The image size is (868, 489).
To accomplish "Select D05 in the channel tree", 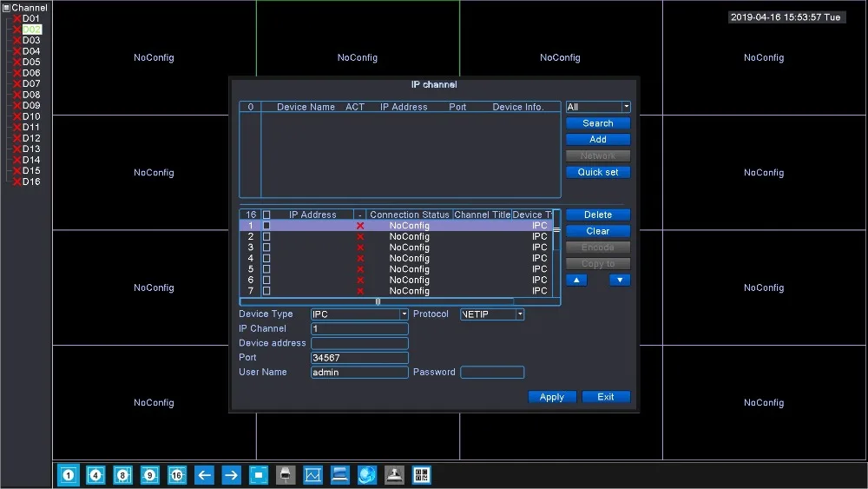I will click(31, 62).
